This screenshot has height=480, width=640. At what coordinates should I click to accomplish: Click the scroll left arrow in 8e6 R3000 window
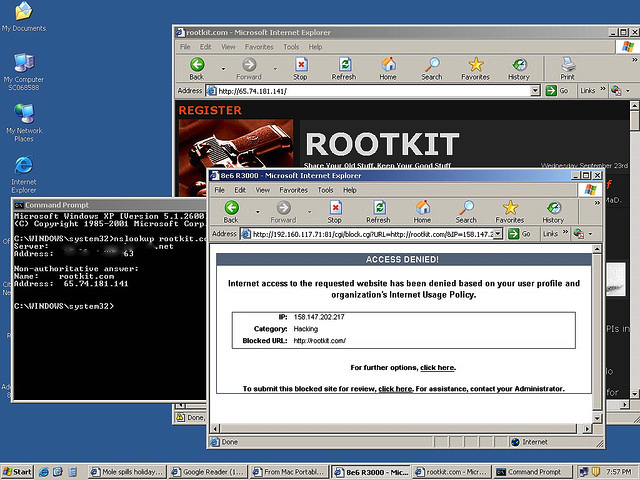(x=215, y=429)
